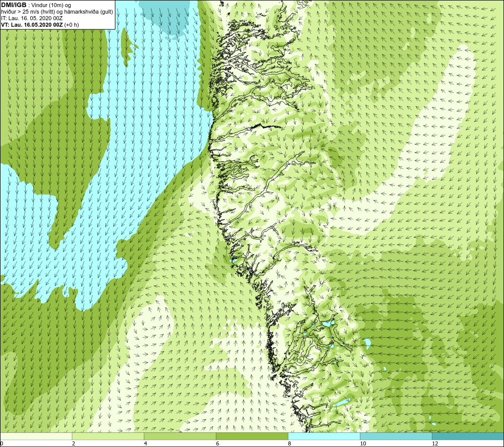The image size is (504, 447).
Task: Click the 2–4 m/s light green legend swatch
Action: (x=108, y=436)
